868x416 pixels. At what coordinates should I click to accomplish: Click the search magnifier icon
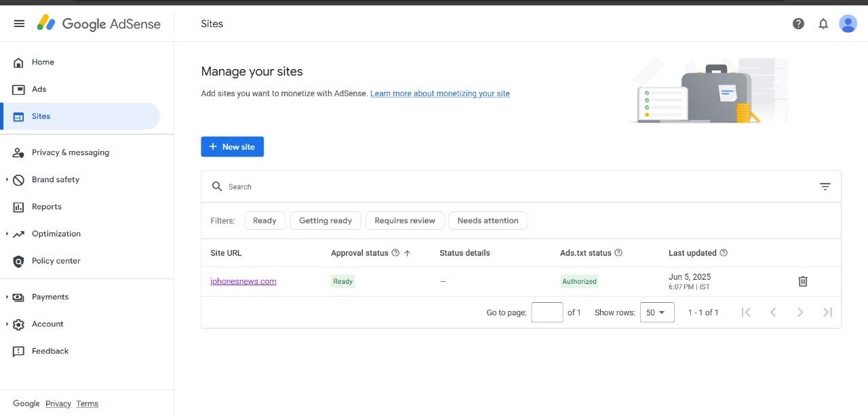(217, 186)
